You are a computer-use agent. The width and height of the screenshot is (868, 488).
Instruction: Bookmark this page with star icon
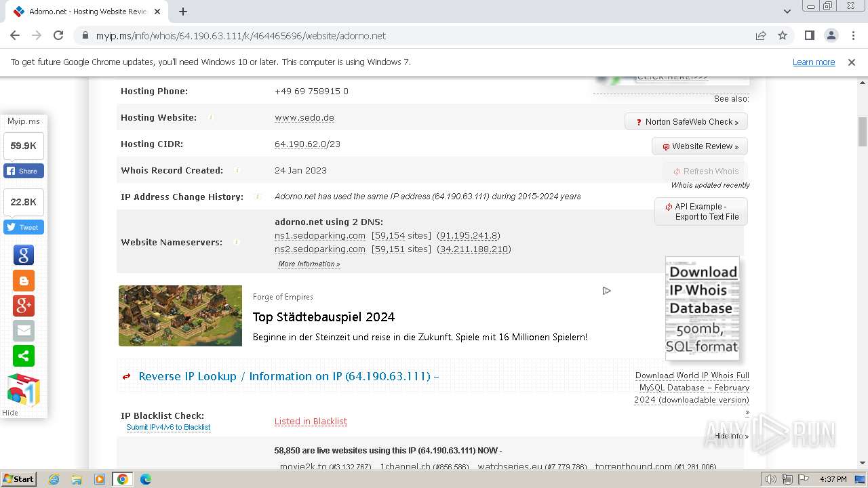783,35
